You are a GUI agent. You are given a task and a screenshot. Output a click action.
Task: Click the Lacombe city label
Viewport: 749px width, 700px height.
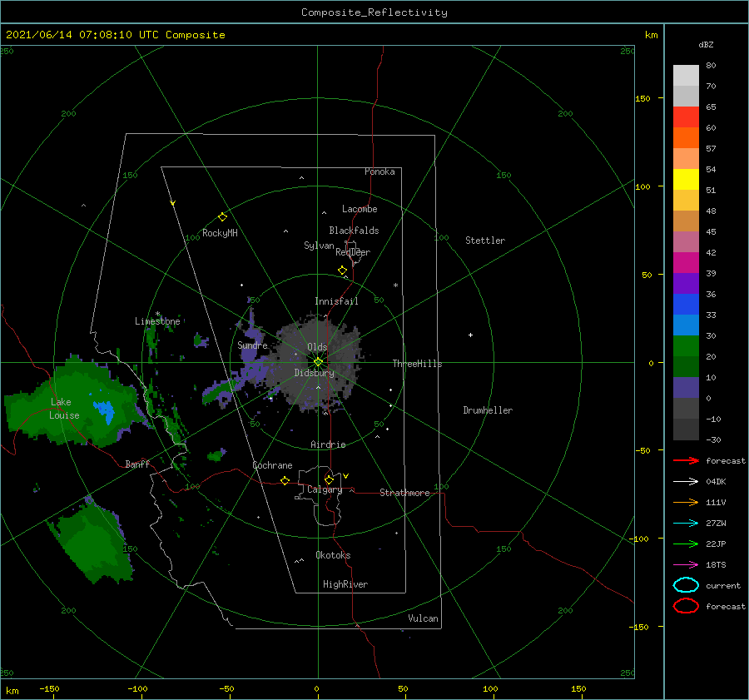click(360, 209)
